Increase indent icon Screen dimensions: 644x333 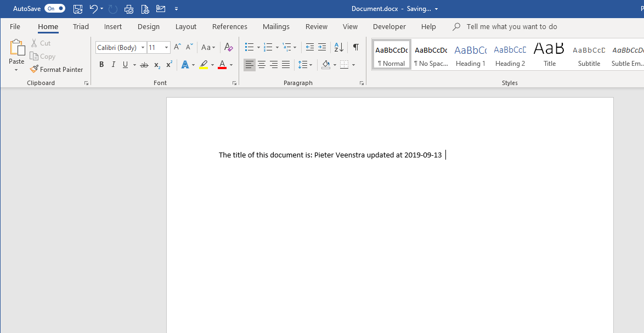tap(323, 47)
